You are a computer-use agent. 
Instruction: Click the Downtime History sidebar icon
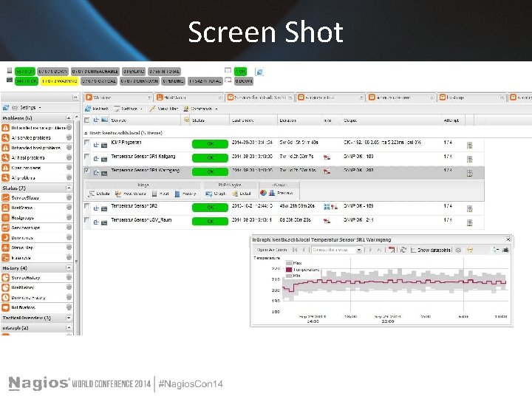click(x=5, y=298)
